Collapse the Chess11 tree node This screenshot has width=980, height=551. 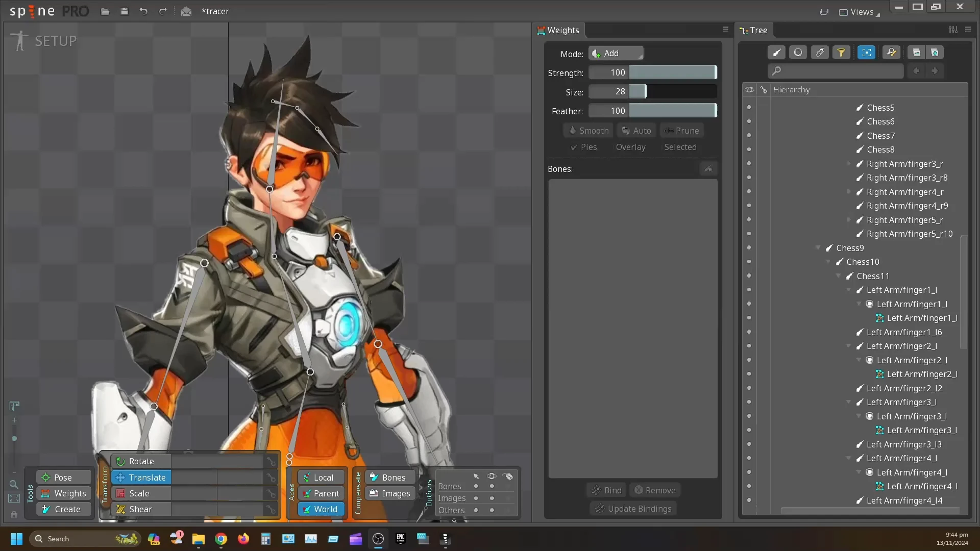839,276
